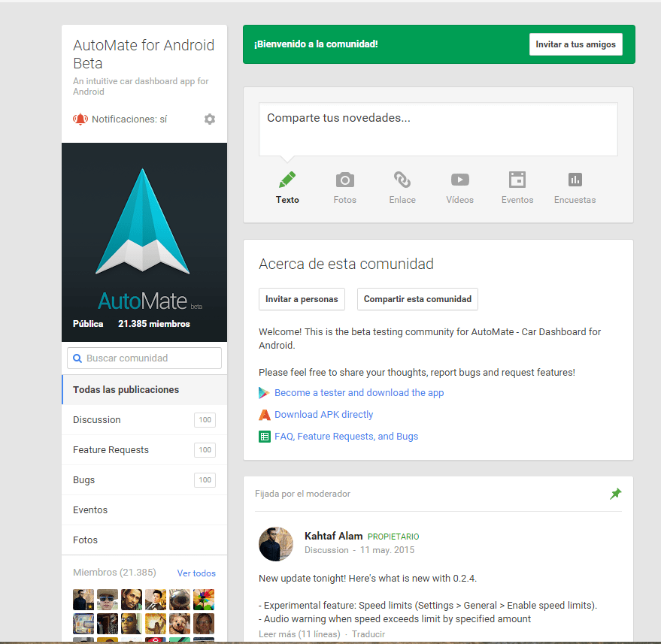This screenshot has height=644, width=661.
Task: Open the second member avatar with sunglasses
Action: pos(108,600)
